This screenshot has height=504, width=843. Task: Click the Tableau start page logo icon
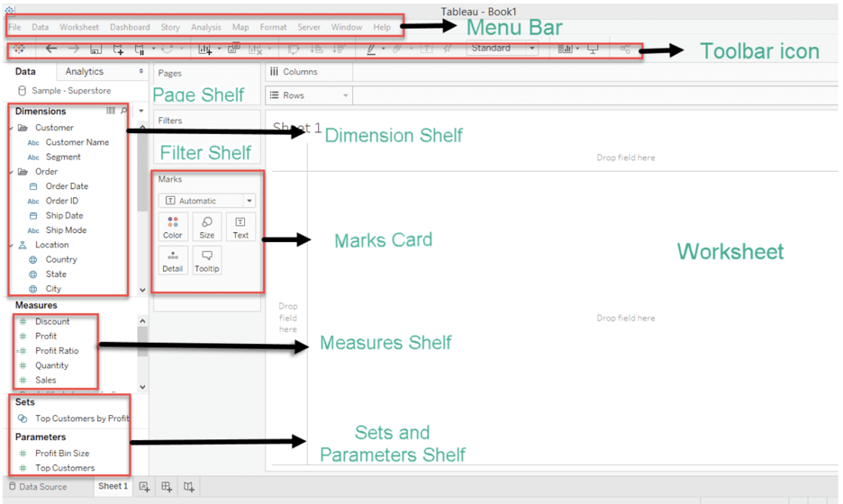pyautogui.click(x=19, y=49)
